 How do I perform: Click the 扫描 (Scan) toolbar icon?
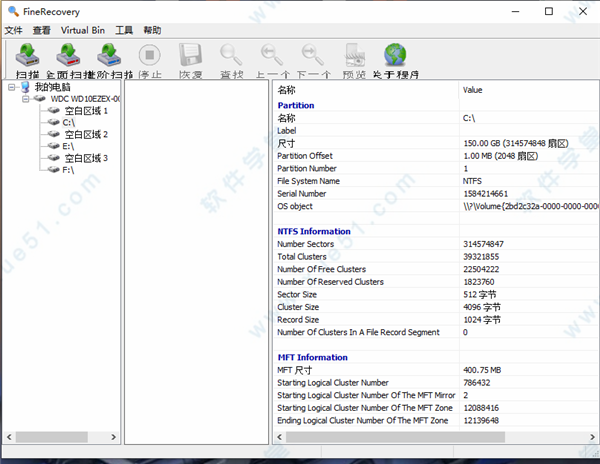pyautogui.click(x=26, y=58)
